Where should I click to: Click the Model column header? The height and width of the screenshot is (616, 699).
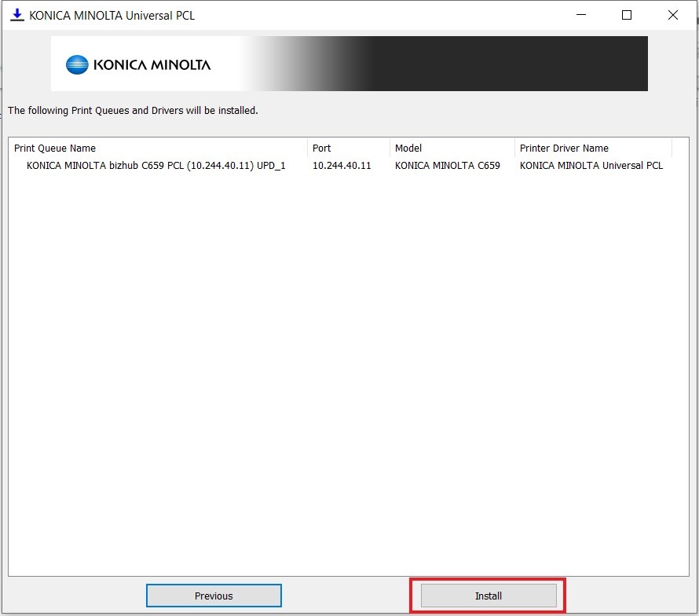tap(408, 148)
